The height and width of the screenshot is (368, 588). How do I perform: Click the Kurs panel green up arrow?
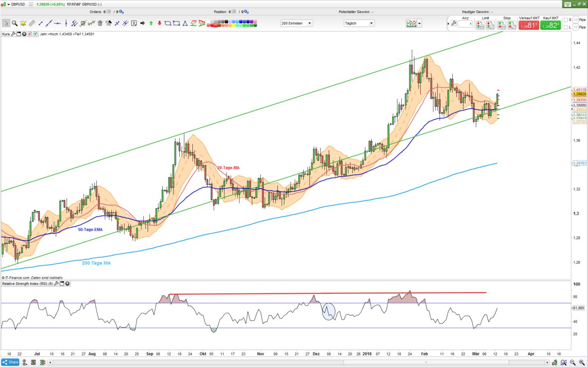[35, 34]
